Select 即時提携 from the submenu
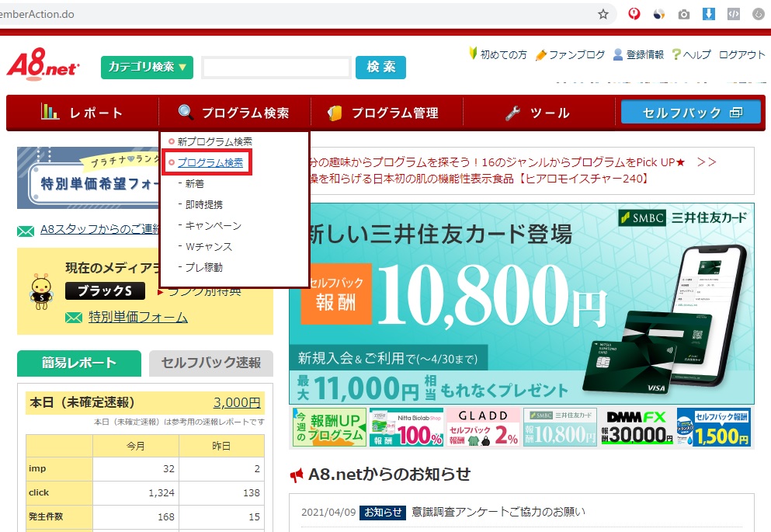 pos(203,205)
